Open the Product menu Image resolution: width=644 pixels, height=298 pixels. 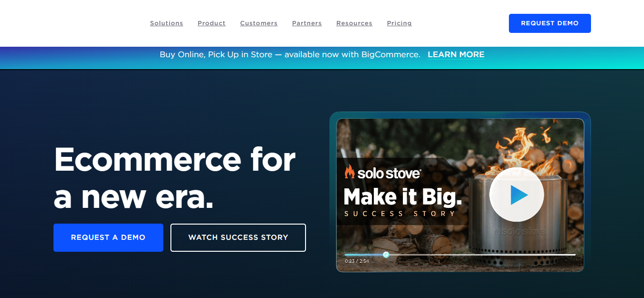pyautogui.click(x=211, y=23)
